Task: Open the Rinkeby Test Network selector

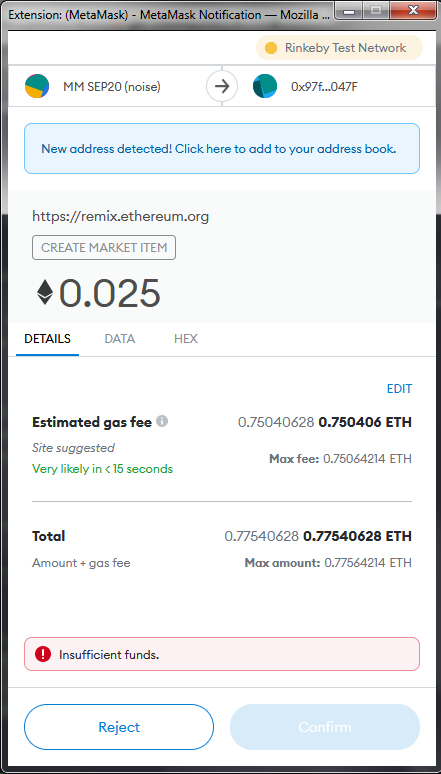Action: (339, 48)
